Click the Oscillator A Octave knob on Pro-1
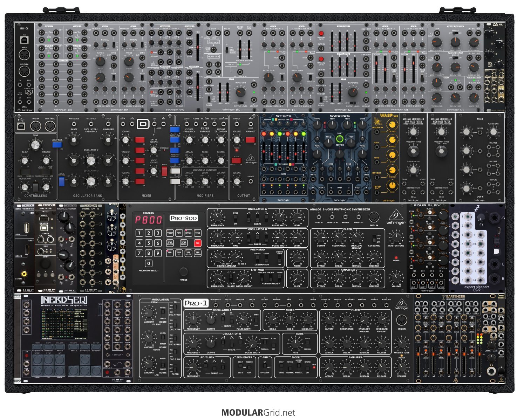 point(211,320)
